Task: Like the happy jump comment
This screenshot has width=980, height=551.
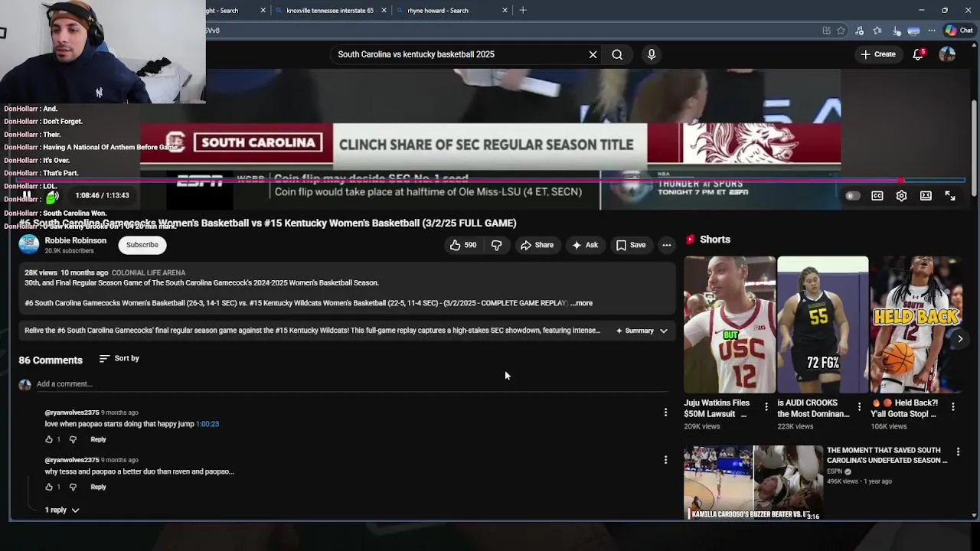Action: tap(49, 439)
